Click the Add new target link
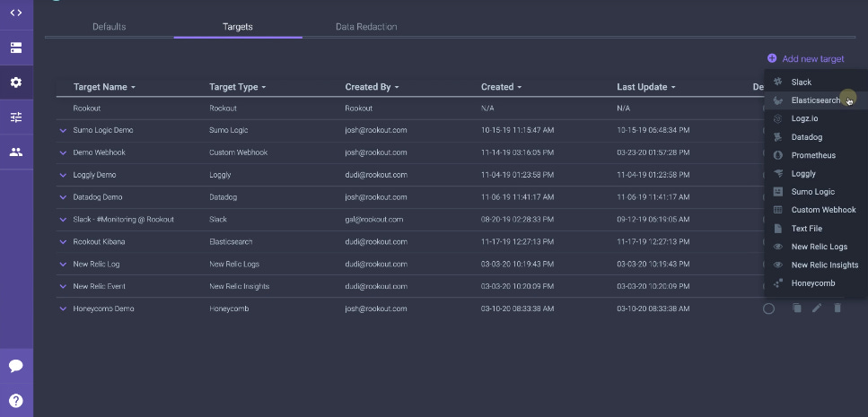The height and width of the screenshot is (417, 868). coord(812,58)
